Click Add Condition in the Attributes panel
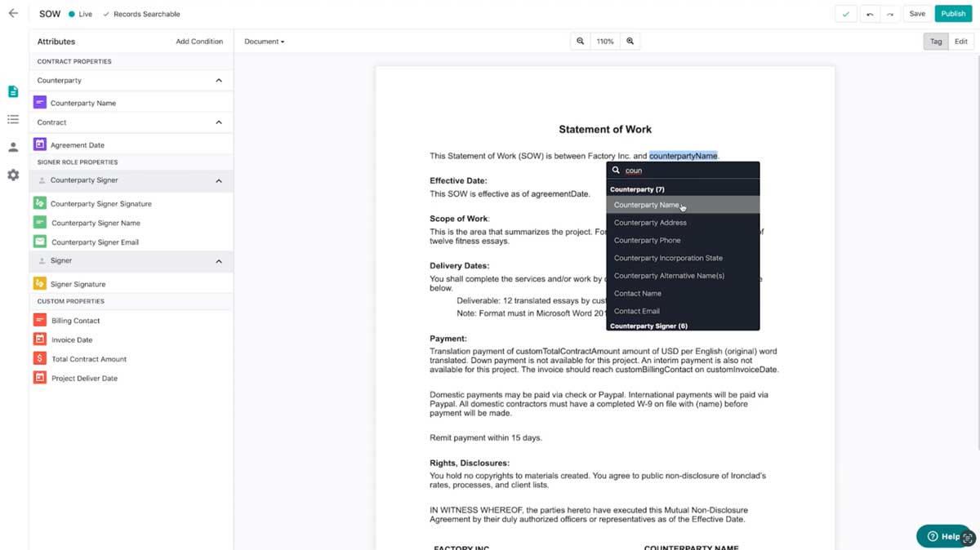Viewport: 980px width, 550px height. point(199,41)
